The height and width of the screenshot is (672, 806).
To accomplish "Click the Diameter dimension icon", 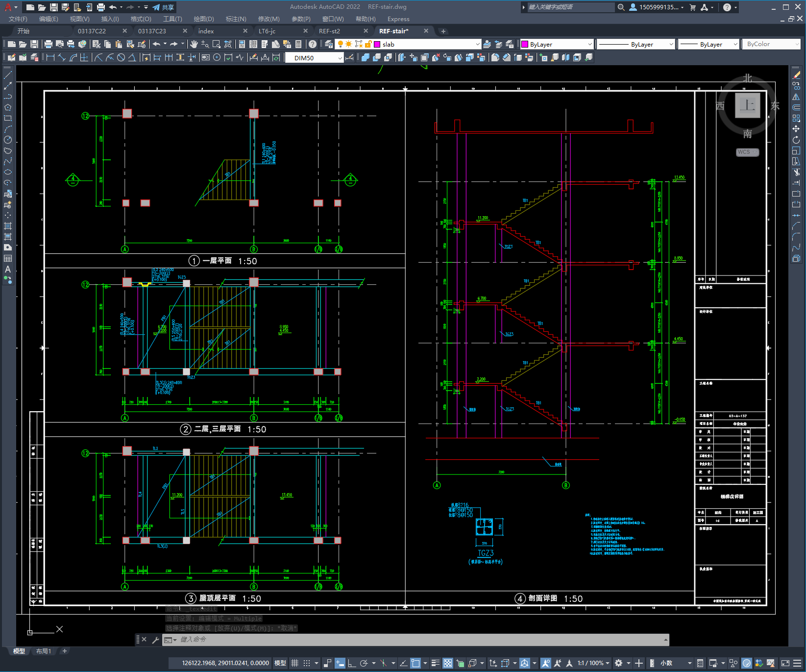I will click(121, 57).
